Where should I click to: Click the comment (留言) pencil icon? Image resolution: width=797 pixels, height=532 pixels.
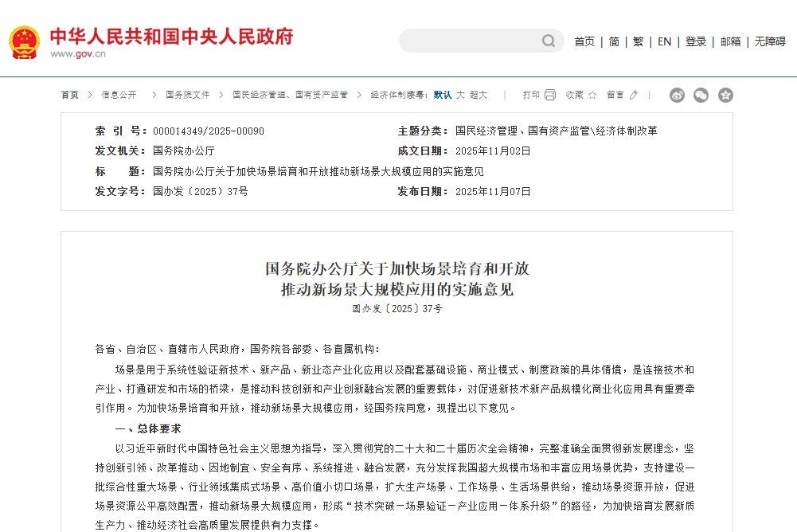coord(634,95)
